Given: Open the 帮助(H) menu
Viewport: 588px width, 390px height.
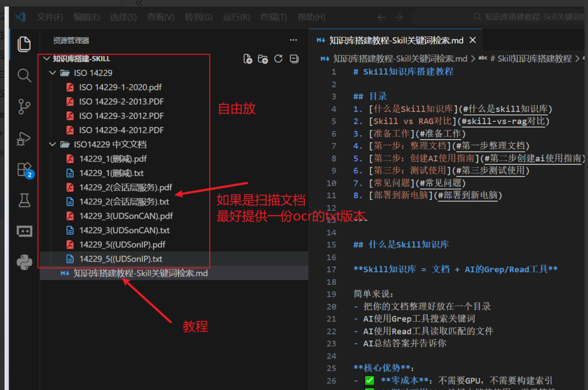Looking at the screenshot, I should [311, 17].
